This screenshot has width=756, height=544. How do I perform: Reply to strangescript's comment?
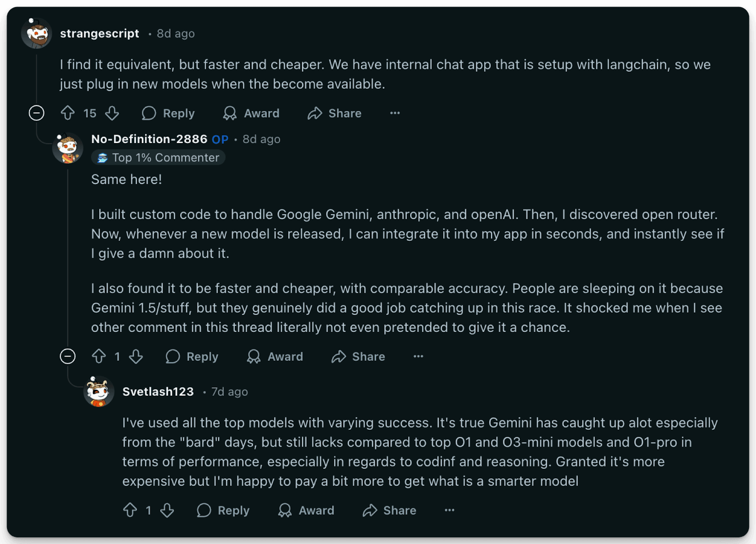pyautogui.click(x=168, y=113)
